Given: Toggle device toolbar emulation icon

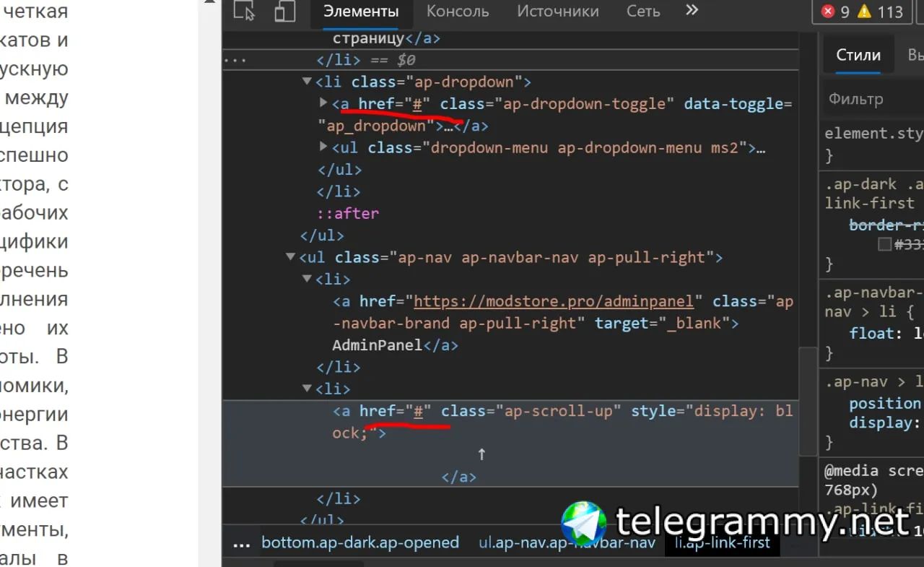Looking at the screenshot, I should 285,11.
